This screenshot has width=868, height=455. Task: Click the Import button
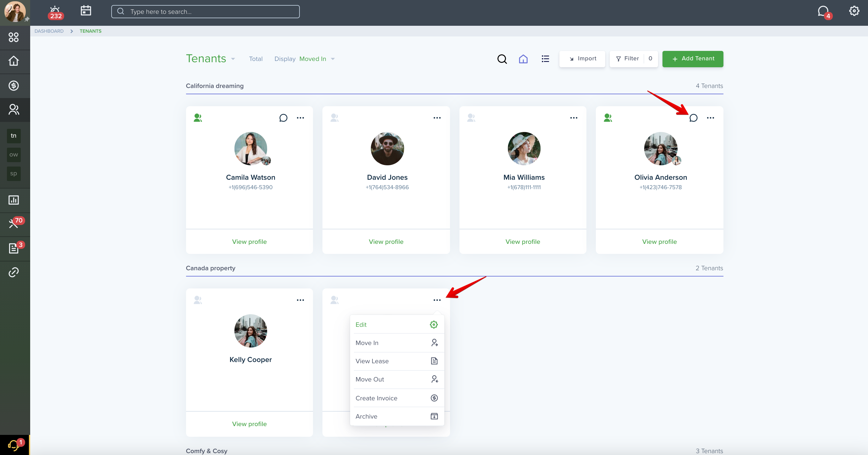tap(582, 59)
